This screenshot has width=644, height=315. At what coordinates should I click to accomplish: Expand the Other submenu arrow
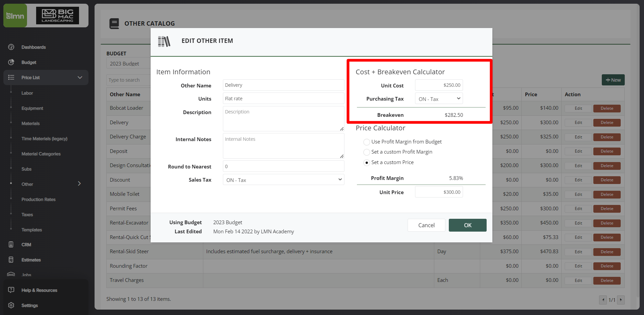pos(79,184)
